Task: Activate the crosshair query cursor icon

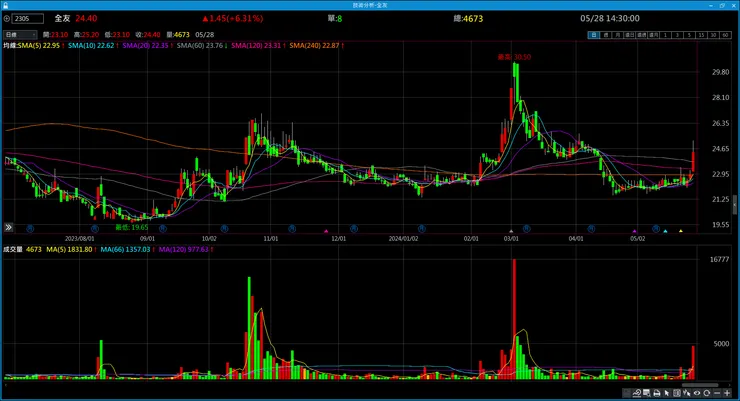Action: click(x=687, y=393)
